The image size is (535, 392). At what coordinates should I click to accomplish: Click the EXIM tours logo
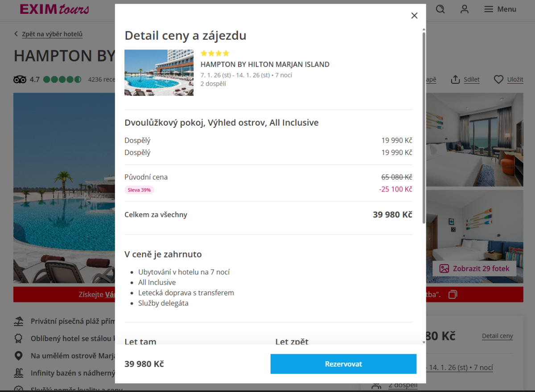[x=54, y=9]
